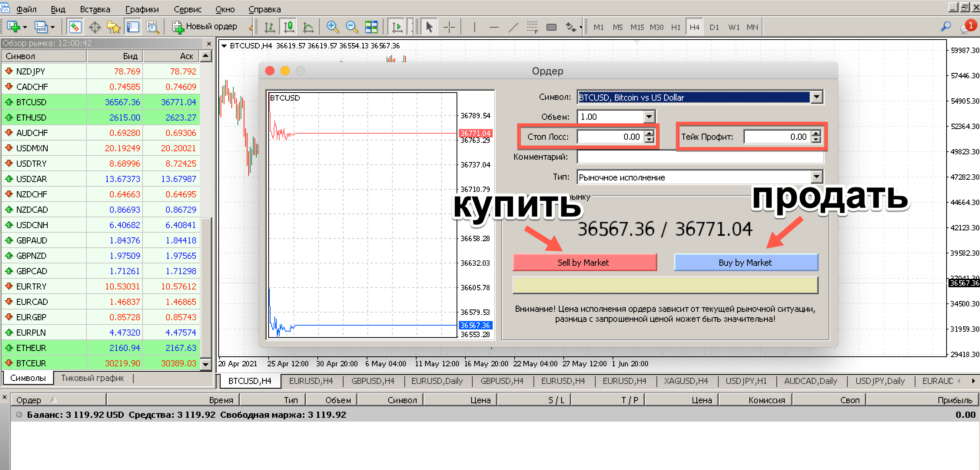Click the Новый ордер toolbar button
Image resolution: width=980 pixels, height=470 pixels.
point(205,27)
